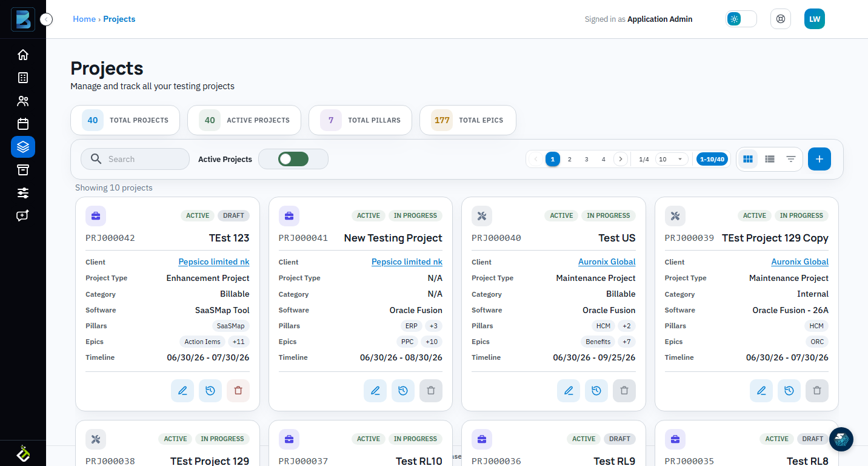Image resolution: width=868 pixels, height=466 pixels.
Task: Toggle the Active Projects switch
Action: pyautogui.click(x=293, y=159)
